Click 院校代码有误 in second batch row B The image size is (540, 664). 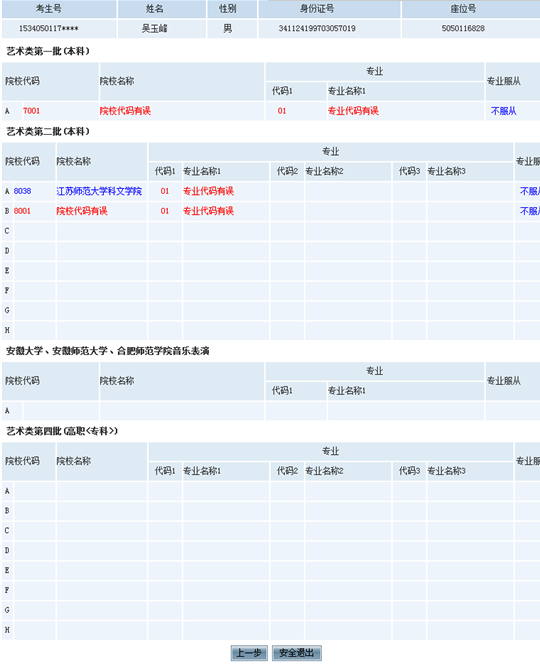click(x=82, y=211)
